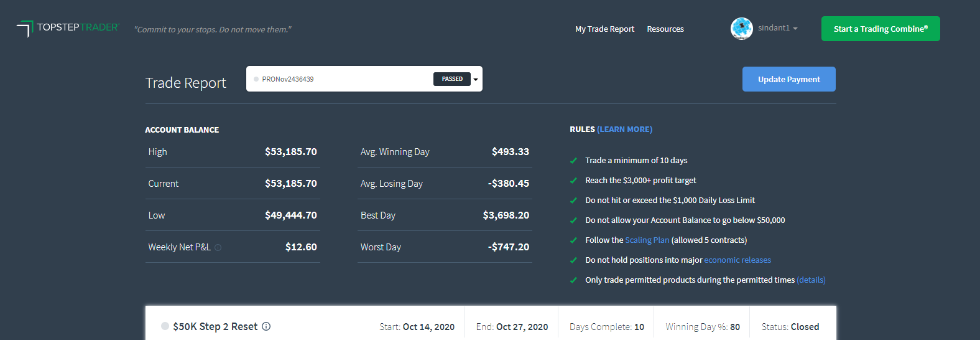Viewport: 980px width, 340px height.
Task: Open the Learn More rules link
Action: tap(624, 130)
